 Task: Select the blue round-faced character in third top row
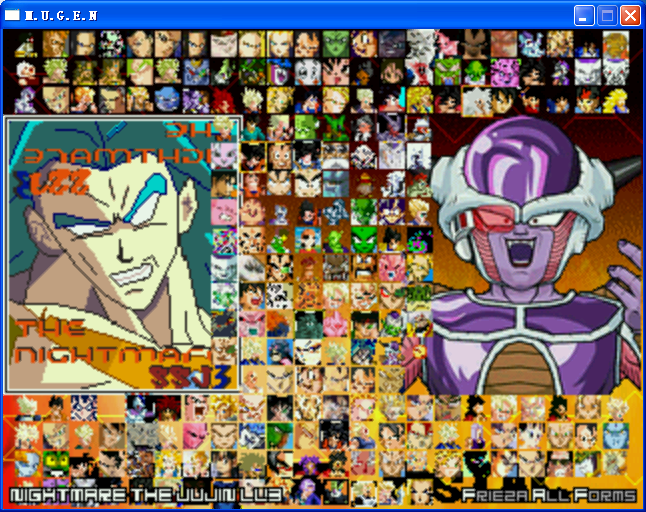pyautogui.click(x=167, y=100)
